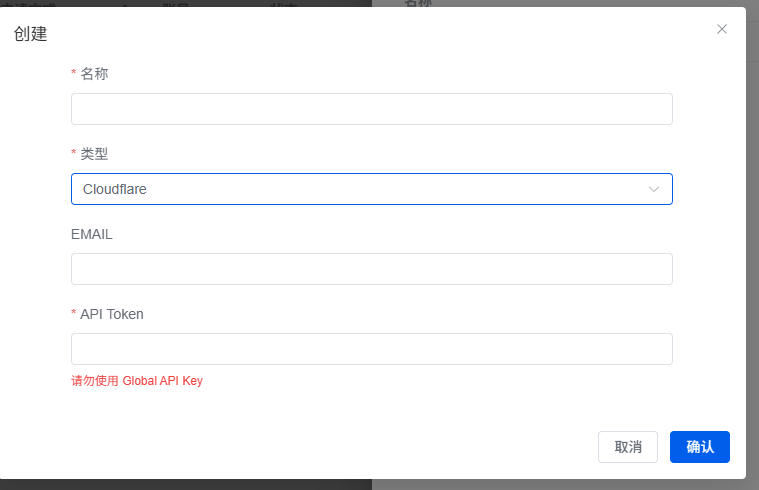This screenshot has width=759, height=490.
Task: Click the red asterisk beside API Token
Action: (x=74, y=312)
